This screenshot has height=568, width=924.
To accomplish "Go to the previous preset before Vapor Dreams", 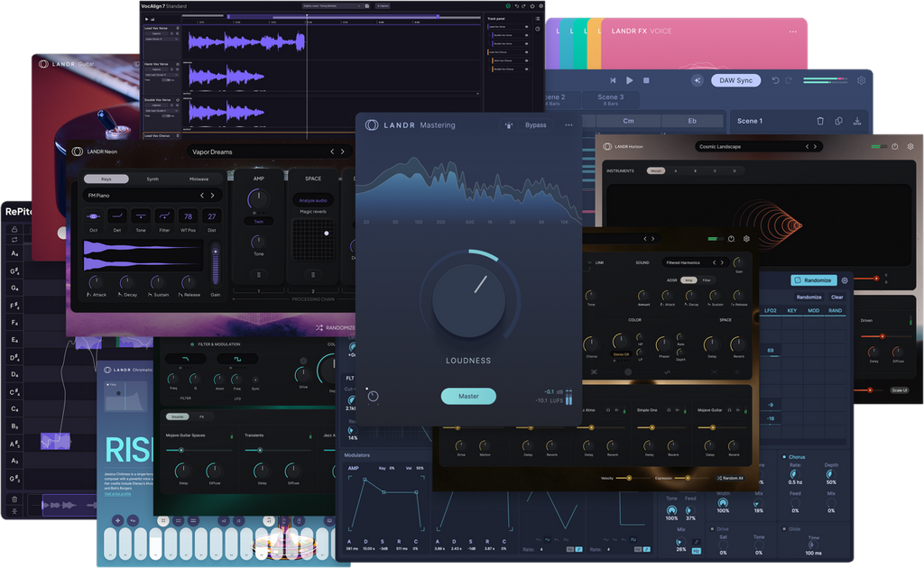I will click(x=332, y=151).
